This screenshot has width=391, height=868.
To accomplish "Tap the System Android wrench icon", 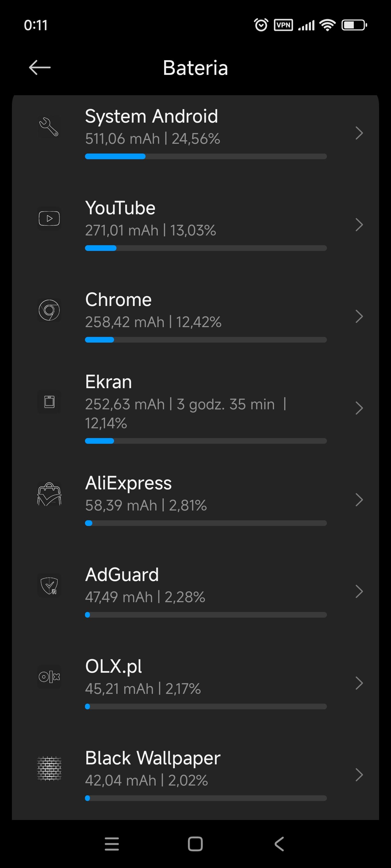I will pyautogui.click(x=49, y=127).
